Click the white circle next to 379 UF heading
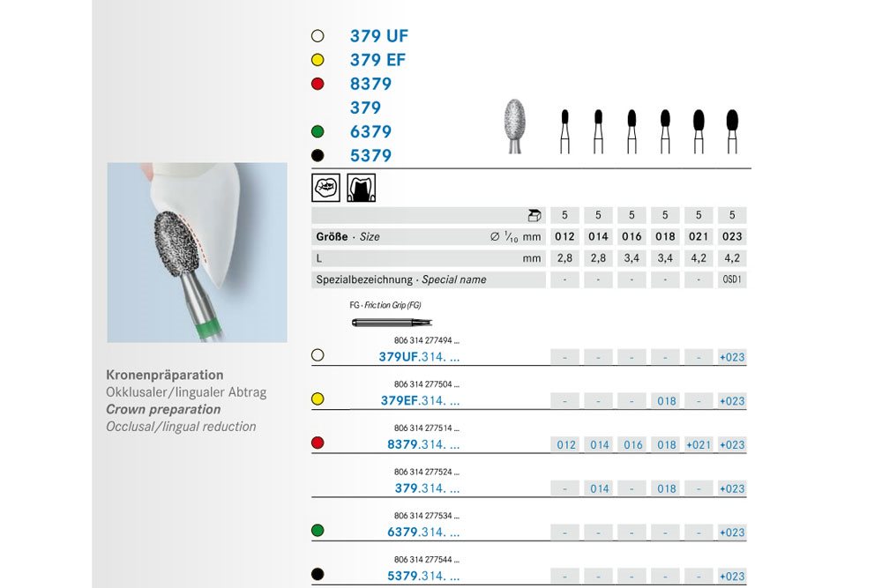Screen dimensions: 882x588 (318, 37)
